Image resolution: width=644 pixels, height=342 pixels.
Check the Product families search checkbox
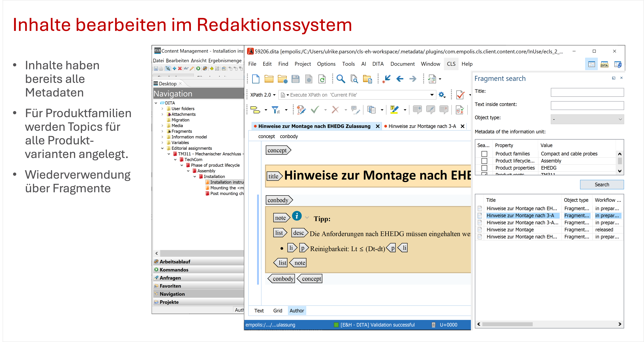484,154
